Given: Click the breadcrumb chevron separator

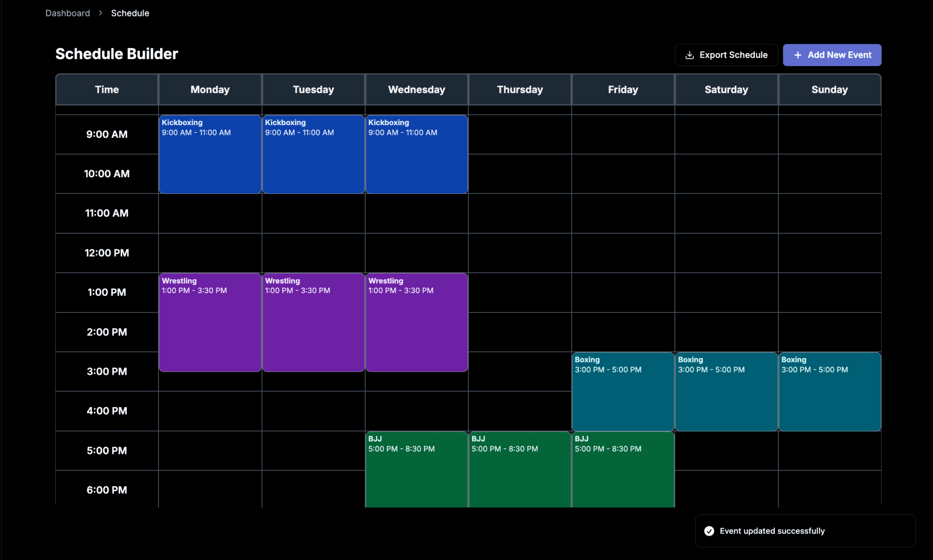Looking at the screenshot, I should pos(100,13).
